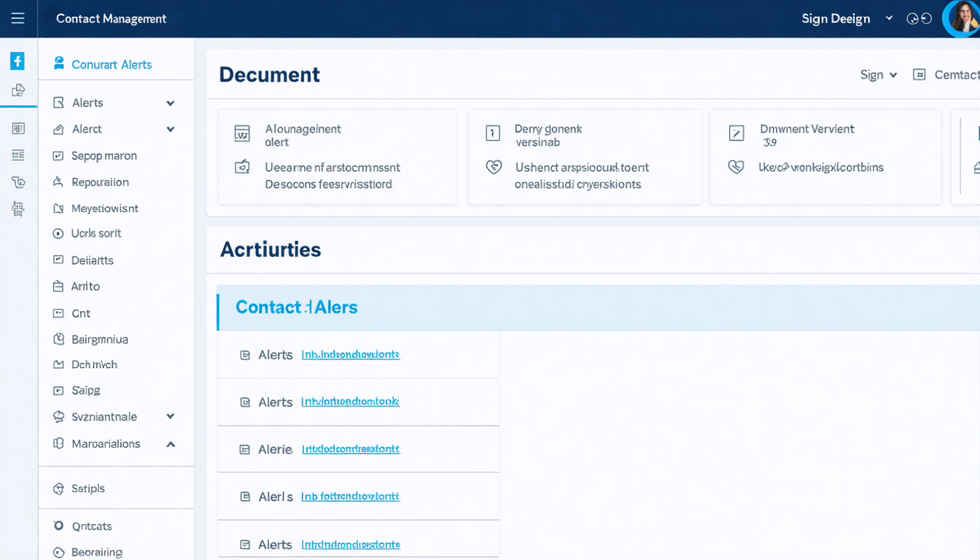980x560 pixels.
Task: Open Beorairing in sidebar
Action: [97, 552]
